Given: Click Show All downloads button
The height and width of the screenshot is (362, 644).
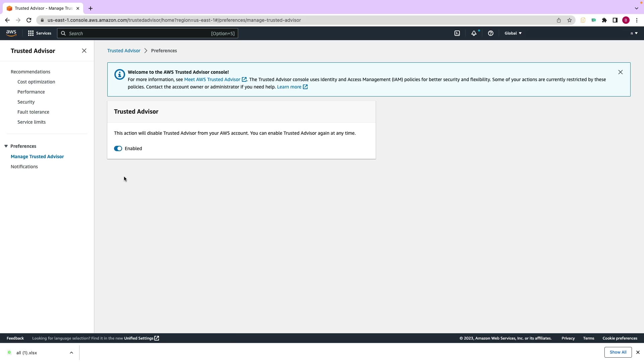Looking at the screenshot, I should click(x=618, y=352).
